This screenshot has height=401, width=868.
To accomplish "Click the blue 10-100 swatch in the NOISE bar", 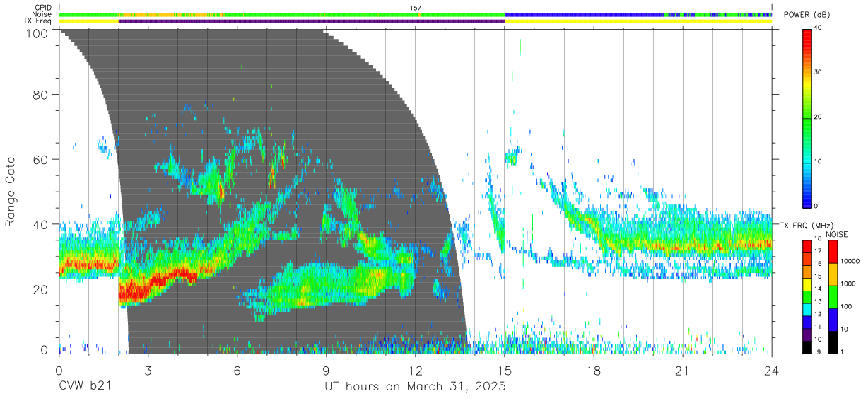I will tap(832, 320).
